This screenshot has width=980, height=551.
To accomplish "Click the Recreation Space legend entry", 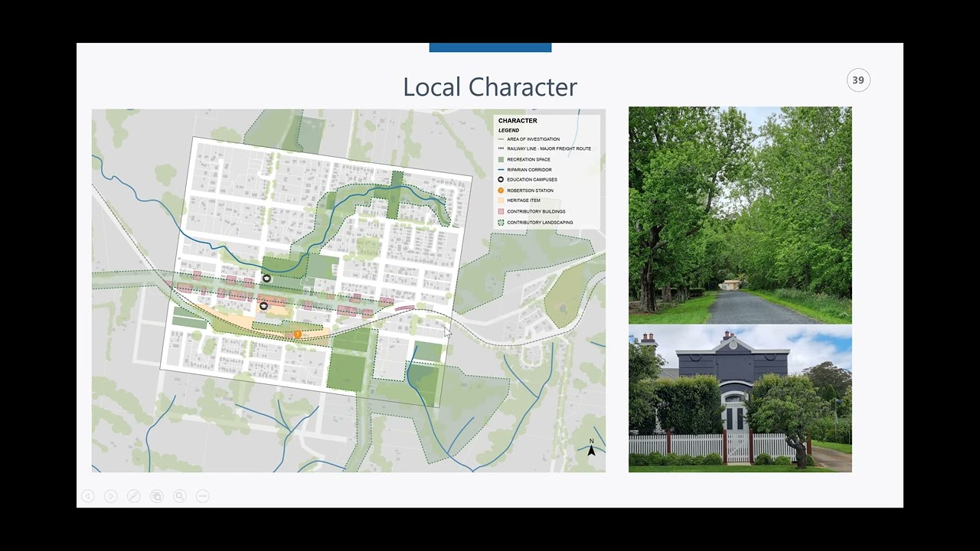I will pos(524,159).
